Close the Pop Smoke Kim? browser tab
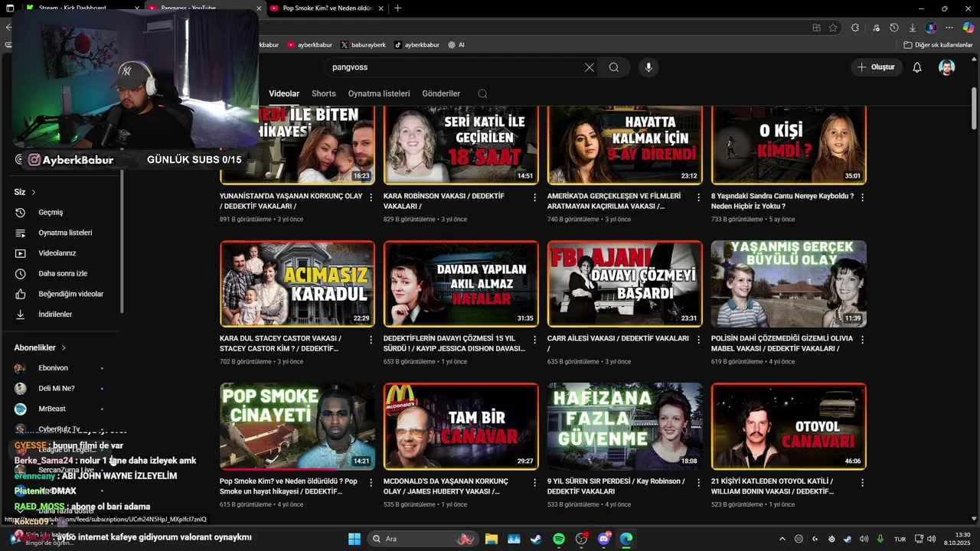 click(381, 8)
